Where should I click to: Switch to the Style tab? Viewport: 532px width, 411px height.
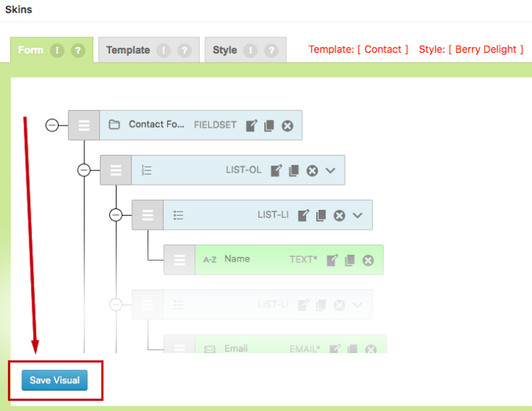(225, 50)
